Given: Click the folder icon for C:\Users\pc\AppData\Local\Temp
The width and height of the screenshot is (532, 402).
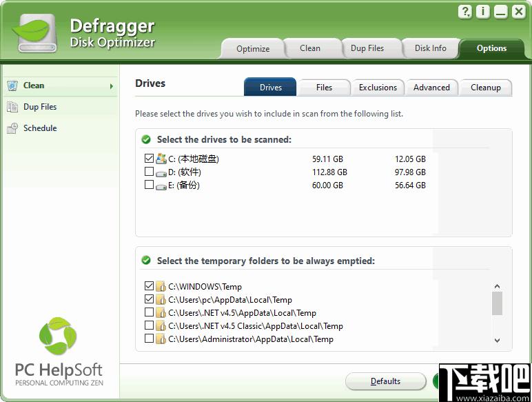Looking at the screenshot, I should [161, 299].
